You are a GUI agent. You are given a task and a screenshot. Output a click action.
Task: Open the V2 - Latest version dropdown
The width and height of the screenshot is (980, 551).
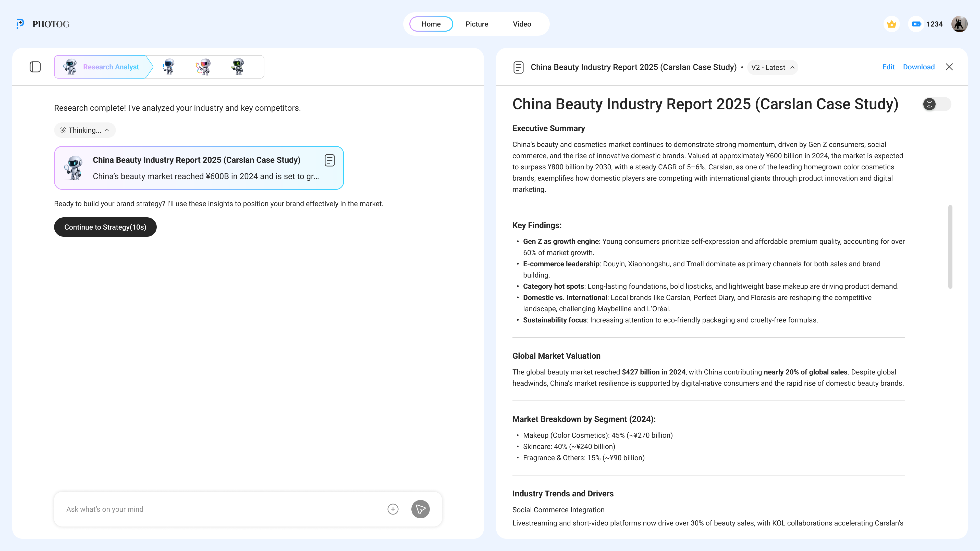(772, 67)
